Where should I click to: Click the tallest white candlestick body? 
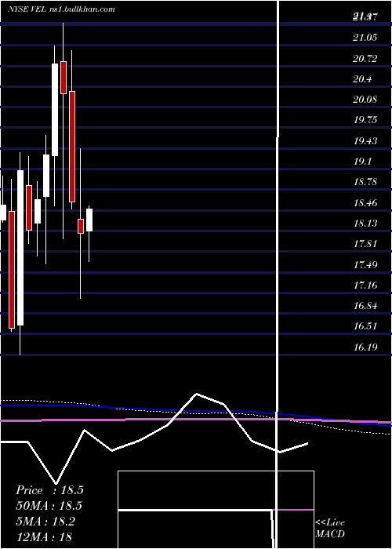click(x=20, y=248)
